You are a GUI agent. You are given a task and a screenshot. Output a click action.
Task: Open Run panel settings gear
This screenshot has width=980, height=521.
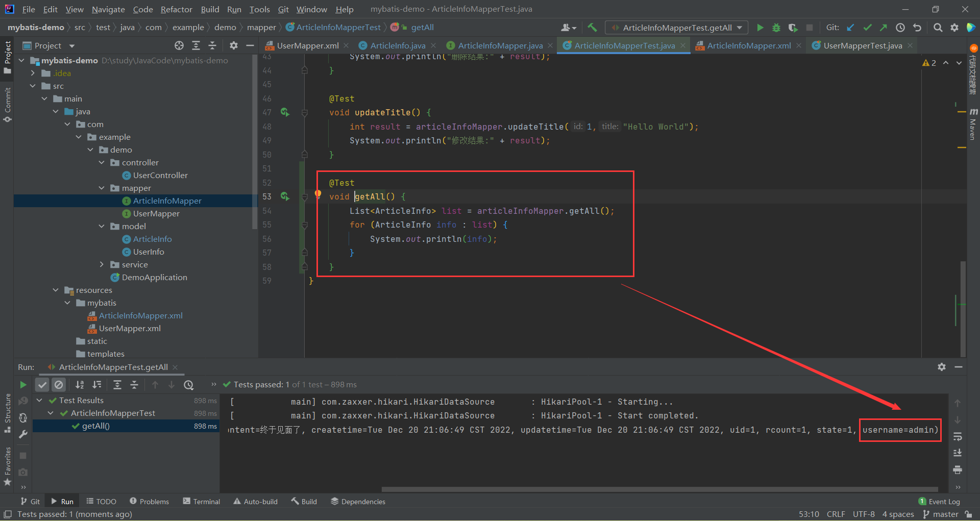click(942, 367)
